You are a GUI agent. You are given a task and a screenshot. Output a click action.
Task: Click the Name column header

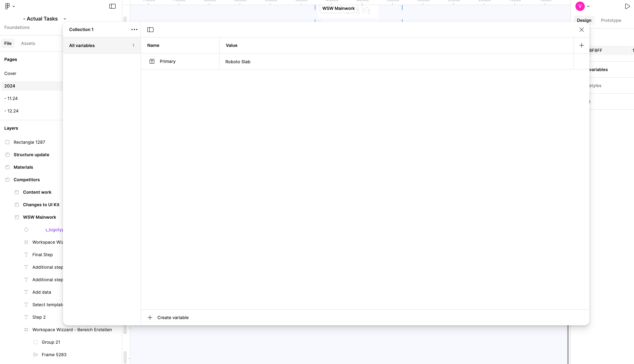153,45
